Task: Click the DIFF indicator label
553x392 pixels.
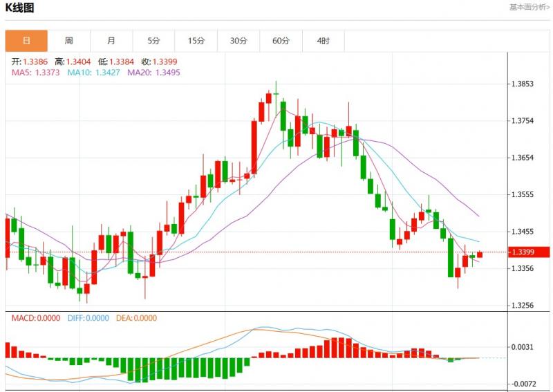Action: pyautogui.click(x=88, y=318)
